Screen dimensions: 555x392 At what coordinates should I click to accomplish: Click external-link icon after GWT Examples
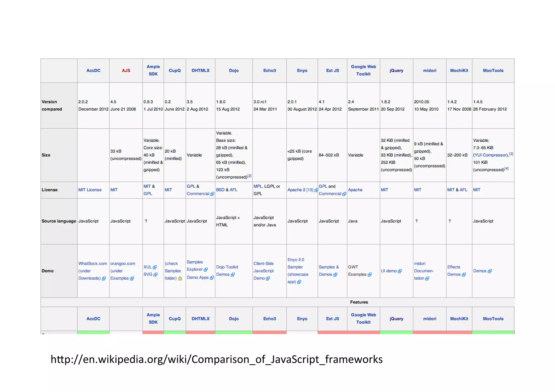tap(370, 274)
